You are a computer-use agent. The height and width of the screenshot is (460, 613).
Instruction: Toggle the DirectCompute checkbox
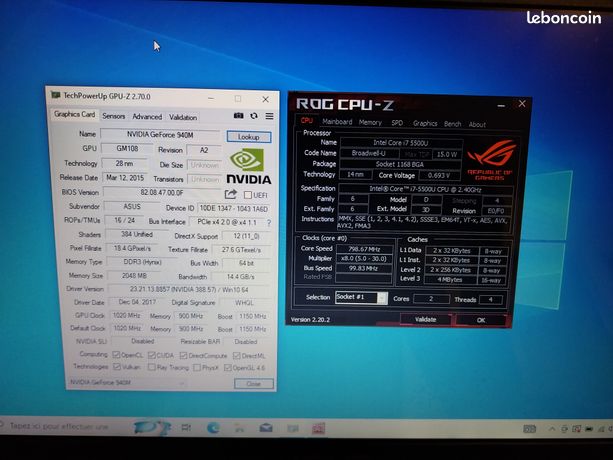(183, 355)
